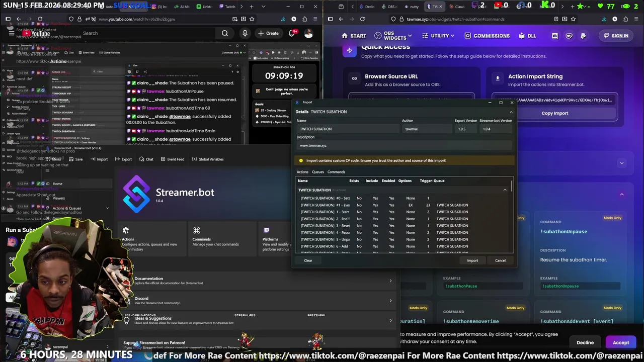The image size is (644, 362).
Task: Click Discord icon in tawmae navbar
Action: pyautogui.click(x=555, y=36)
